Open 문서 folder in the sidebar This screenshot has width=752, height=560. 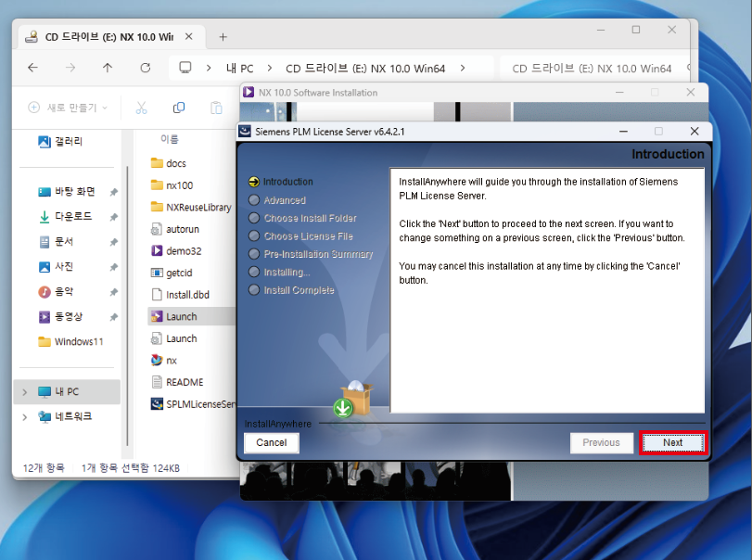[x=56, y=242]
